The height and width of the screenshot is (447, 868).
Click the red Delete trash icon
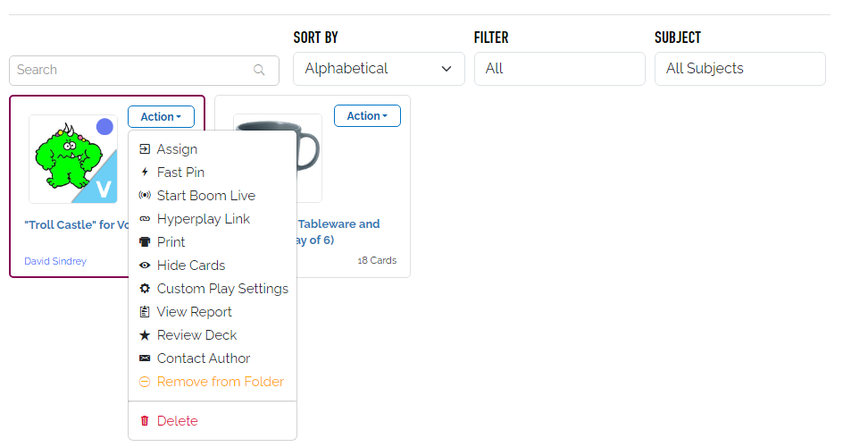pyautogui.click(x=145, y=421)
